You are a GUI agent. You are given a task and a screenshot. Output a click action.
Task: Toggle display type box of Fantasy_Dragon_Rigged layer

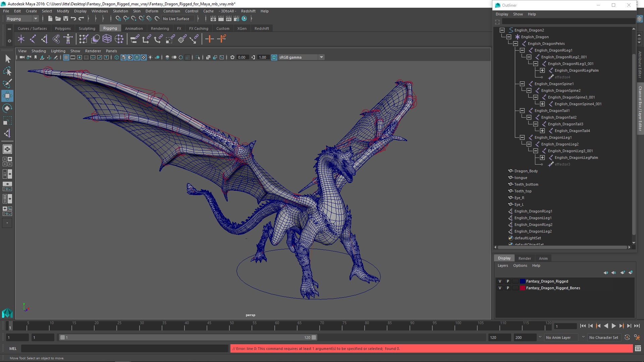[516, 281]
